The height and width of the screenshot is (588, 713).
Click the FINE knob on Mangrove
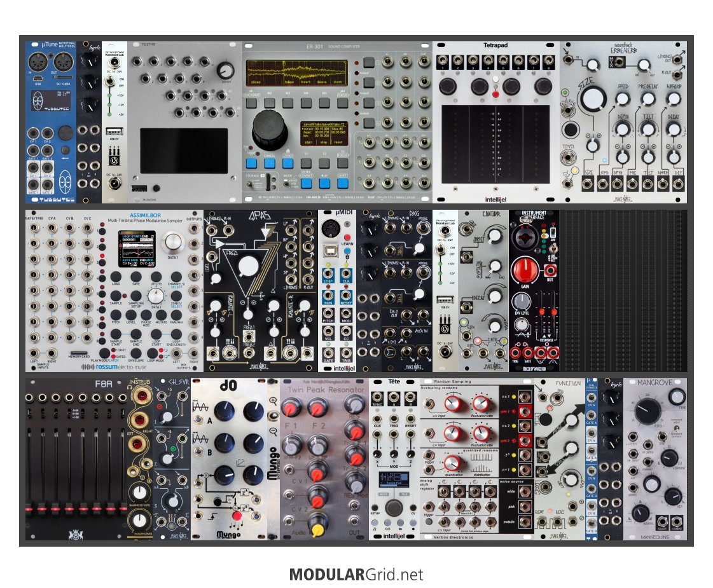click(x=676, y=396)
